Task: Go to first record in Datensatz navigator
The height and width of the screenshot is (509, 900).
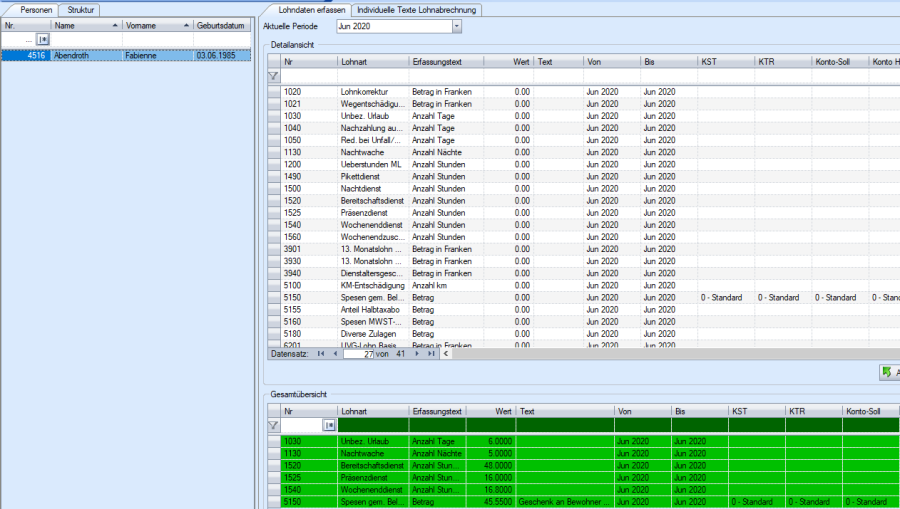Action: click(x=321, y=353)
